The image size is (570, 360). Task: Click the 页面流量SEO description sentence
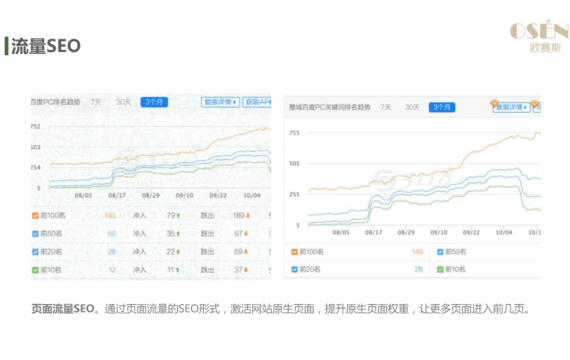point(280,309)
